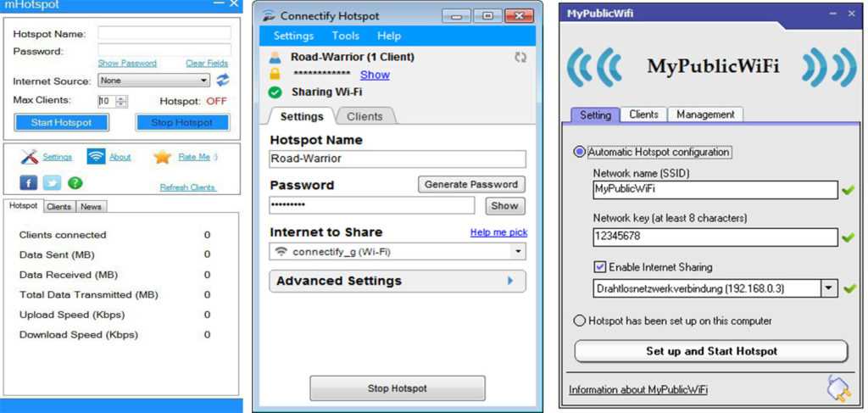The width and height of the screenshot is (868, 413).
Task: Open Information about MyPublicWiFi link
Action: (x=638, y=390)
